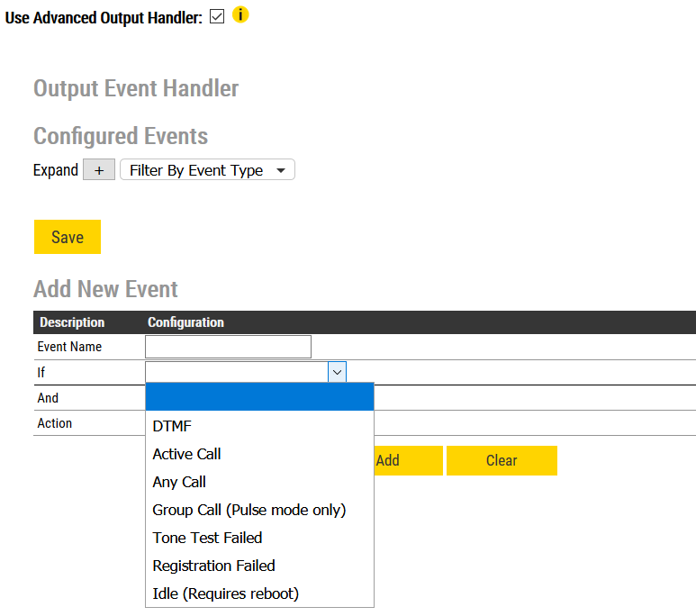Uncheck the Use Advanced Output Handler checkbox
The image size is (696, 616).
(216, 17)
